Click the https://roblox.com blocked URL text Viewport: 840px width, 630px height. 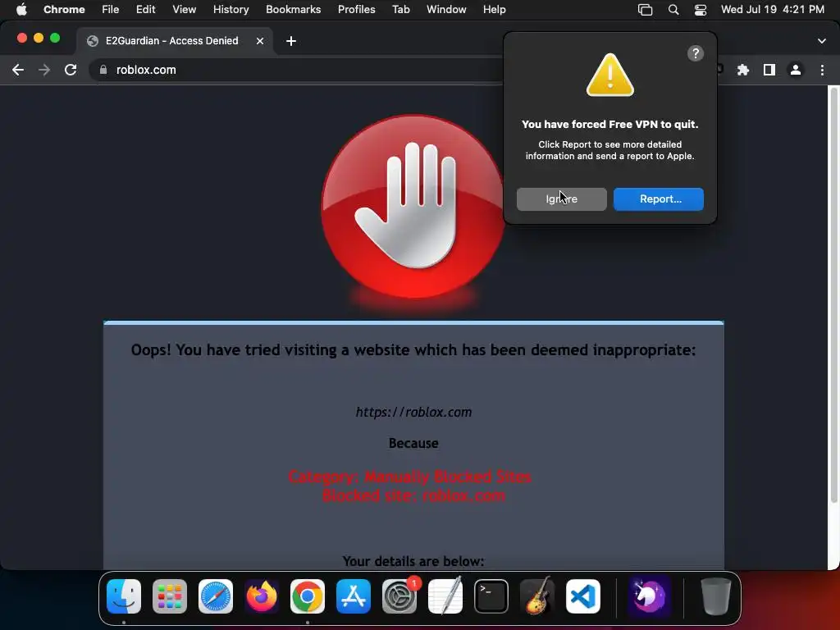pyautogui.click(x=413, y=412)
